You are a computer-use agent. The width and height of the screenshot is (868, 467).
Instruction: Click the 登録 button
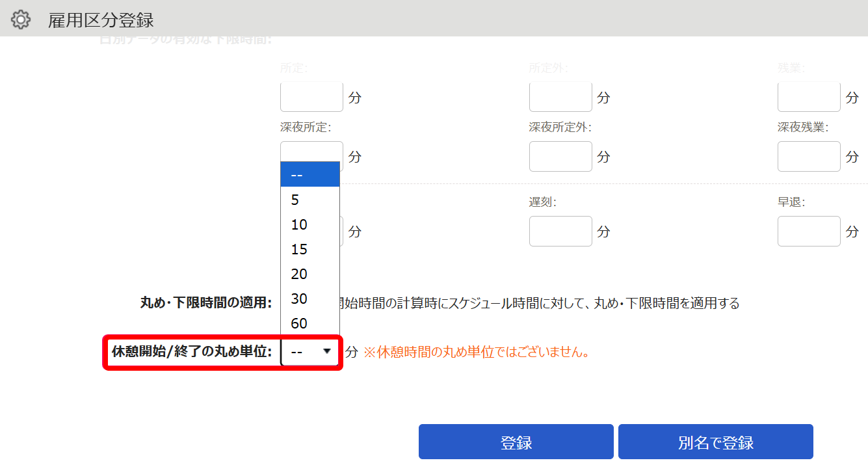[x=516, y=442]
